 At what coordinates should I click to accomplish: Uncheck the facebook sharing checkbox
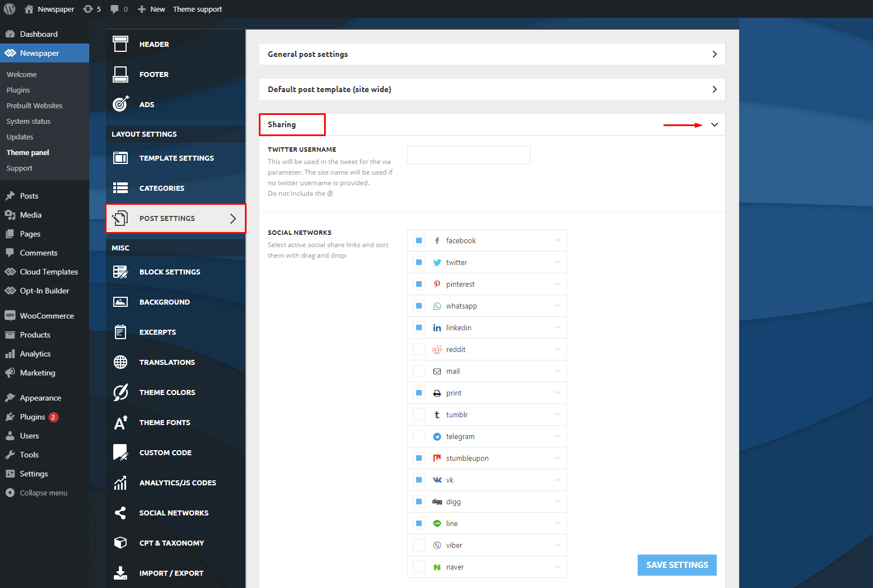tap(419, 240)
